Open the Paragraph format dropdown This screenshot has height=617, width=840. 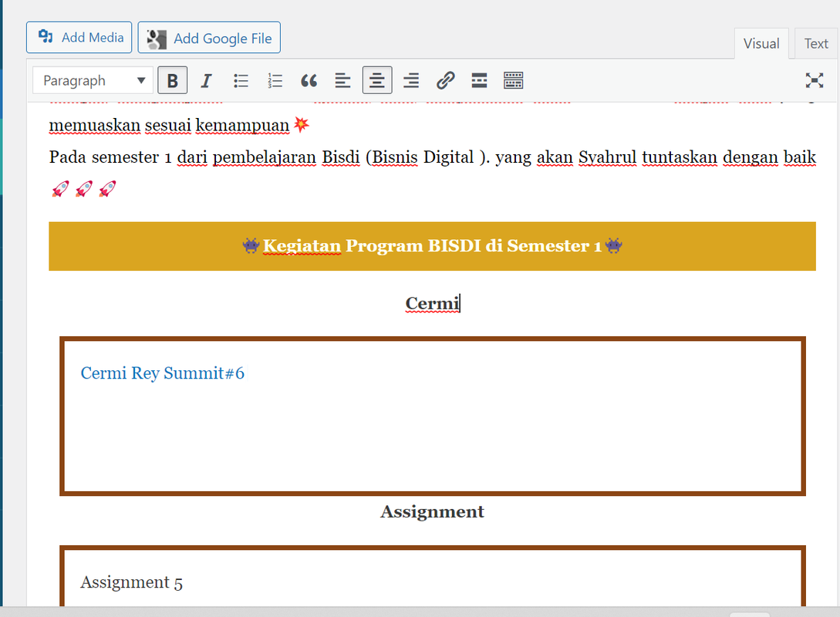point(93,81)
